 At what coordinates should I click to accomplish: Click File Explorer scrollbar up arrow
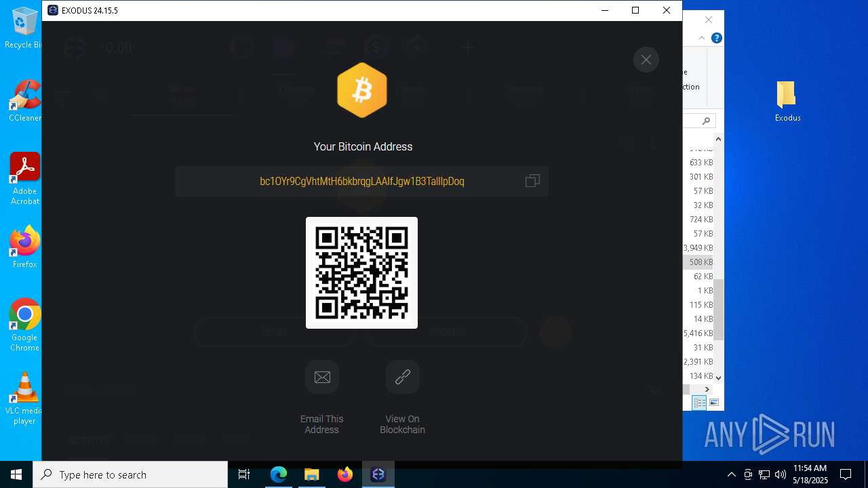718,139
